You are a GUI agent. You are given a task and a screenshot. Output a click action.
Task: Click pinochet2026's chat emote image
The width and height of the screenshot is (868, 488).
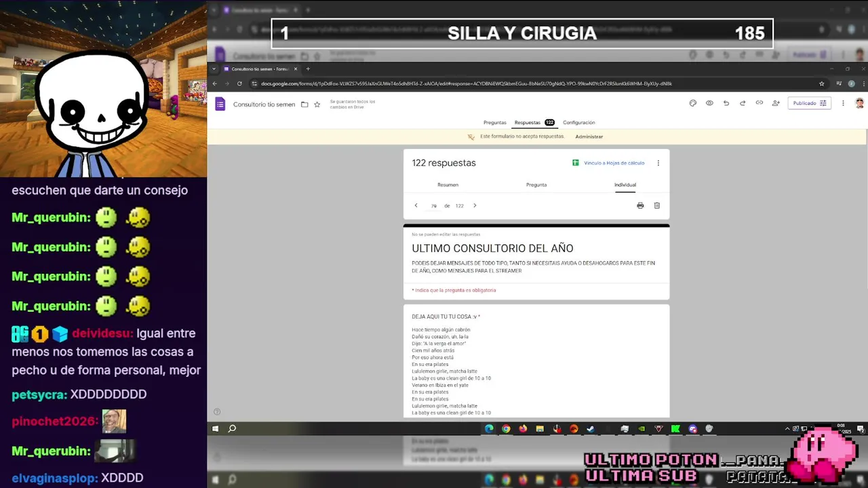(x=114, y=421)
